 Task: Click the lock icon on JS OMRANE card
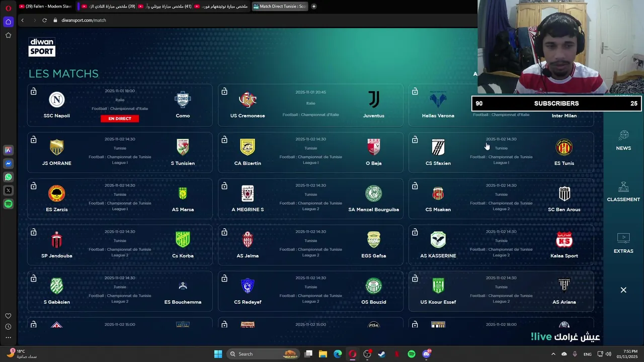click(x=33, y=139)
